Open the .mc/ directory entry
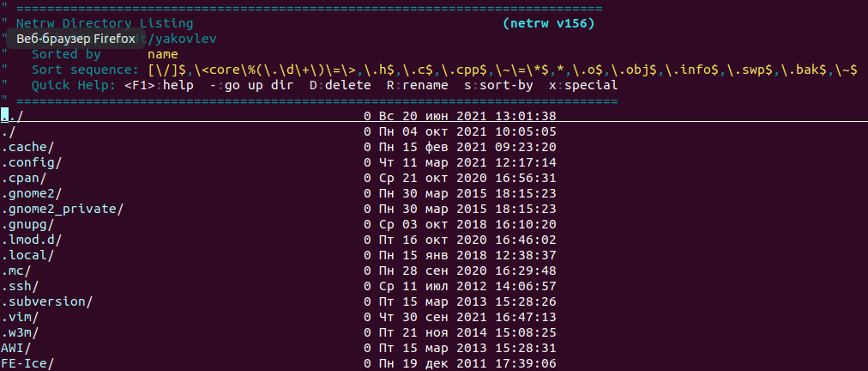868x371 pixels. 15,271
